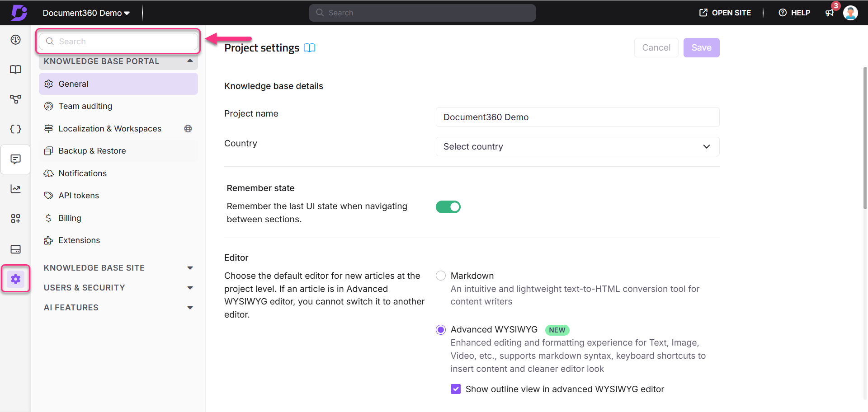Expand the AI Features section
The width and height of the screenshot is (868, 412).
click(x=118, y=308)
